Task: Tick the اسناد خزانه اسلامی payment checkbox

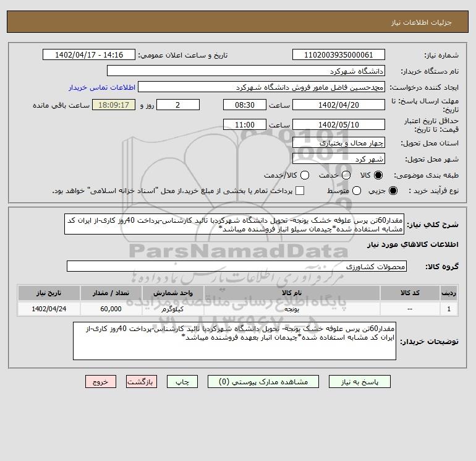Action: pyautogui.click(x=300, y=191)
